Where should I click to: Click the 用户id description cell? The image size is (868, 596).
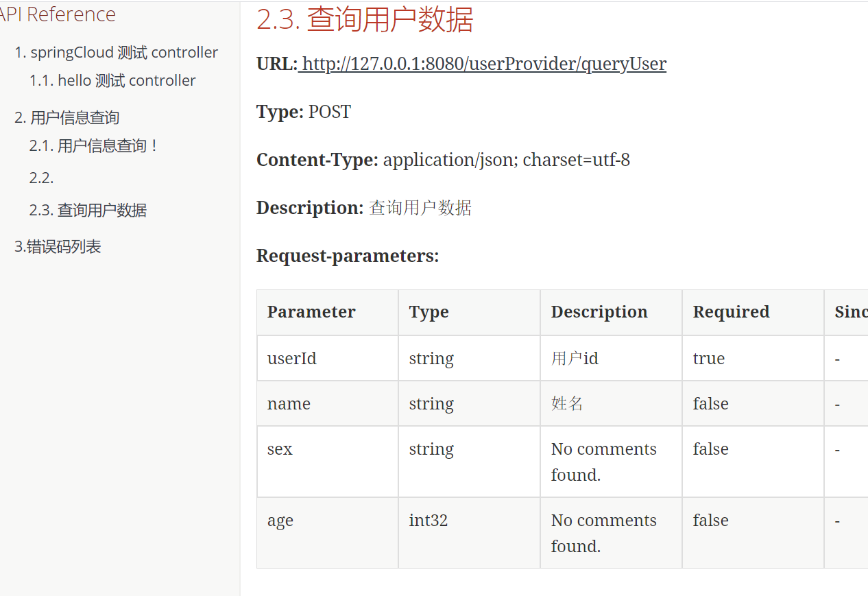[575, 359]
